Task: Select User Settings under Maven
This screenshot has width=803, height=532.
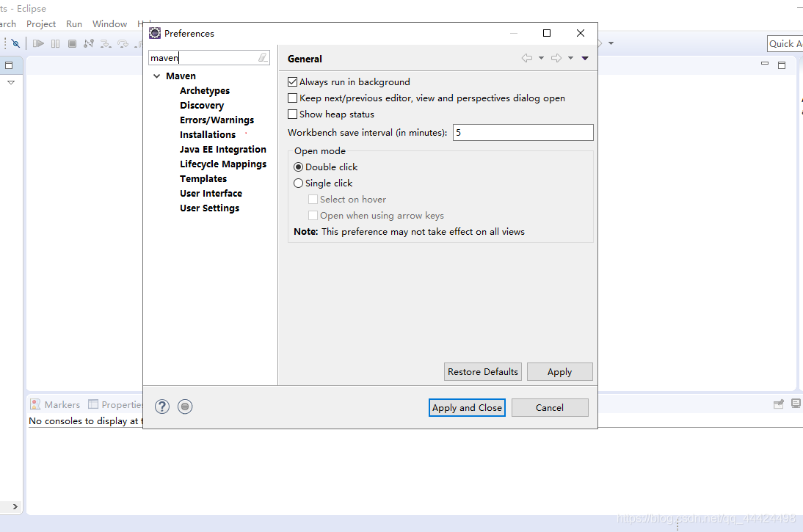Action: [x=209, y=208]
